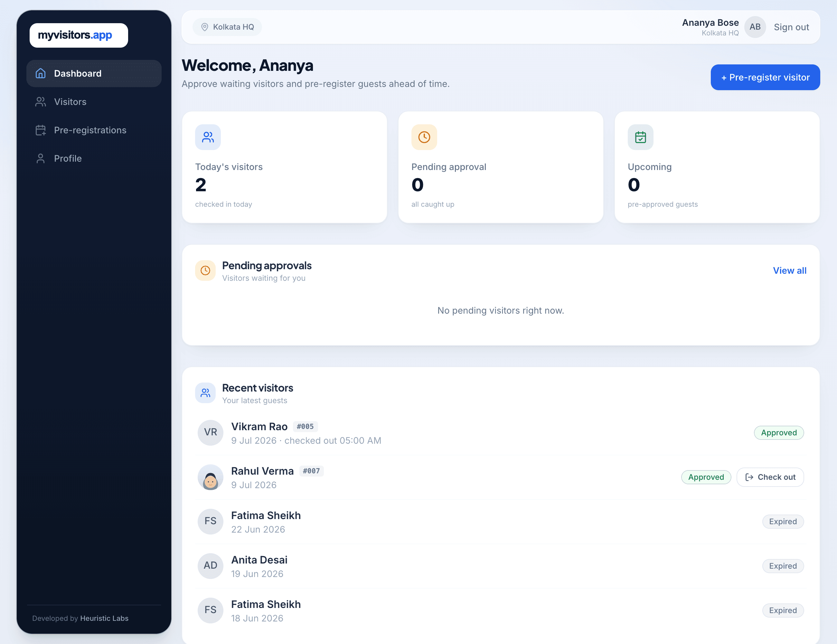The image size is (837, 644).
Task: Open the Visitors menu item
Action: click(94, 101)
